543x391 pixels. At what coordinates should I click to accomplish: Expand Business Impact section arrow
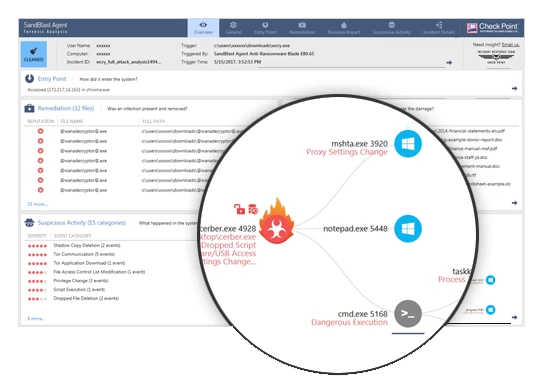coord(515,203)
